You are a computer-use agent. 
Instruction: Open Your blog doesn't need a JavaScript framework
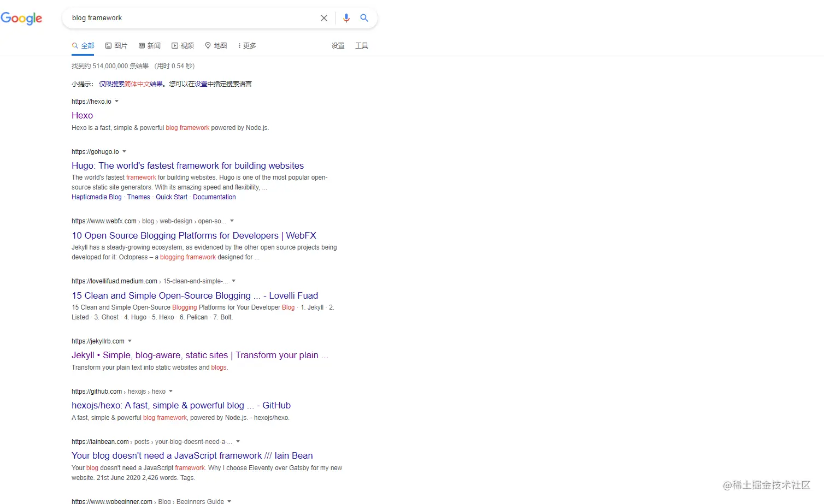click(192, 455)
